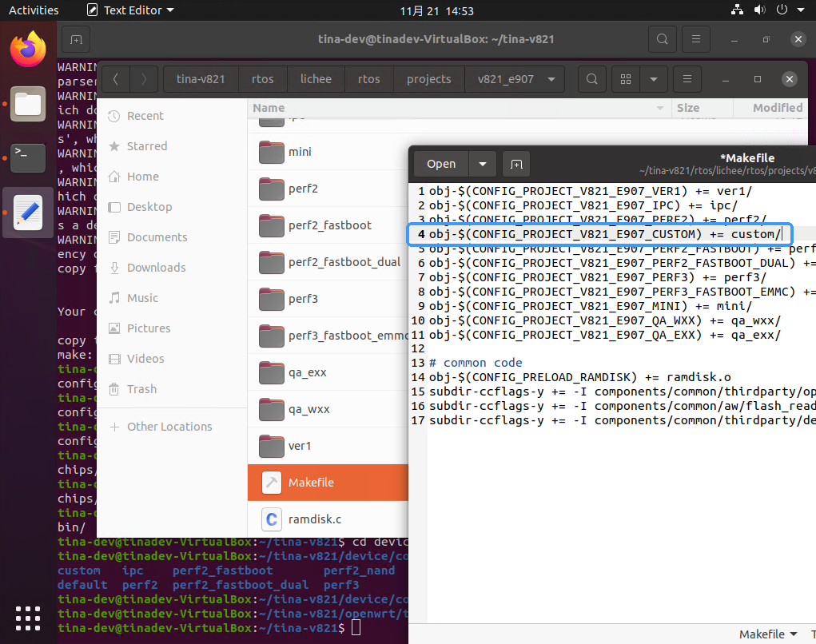Open Trash in the sidebar
Viewport: 816px width, 644px height.
(141, 389)
